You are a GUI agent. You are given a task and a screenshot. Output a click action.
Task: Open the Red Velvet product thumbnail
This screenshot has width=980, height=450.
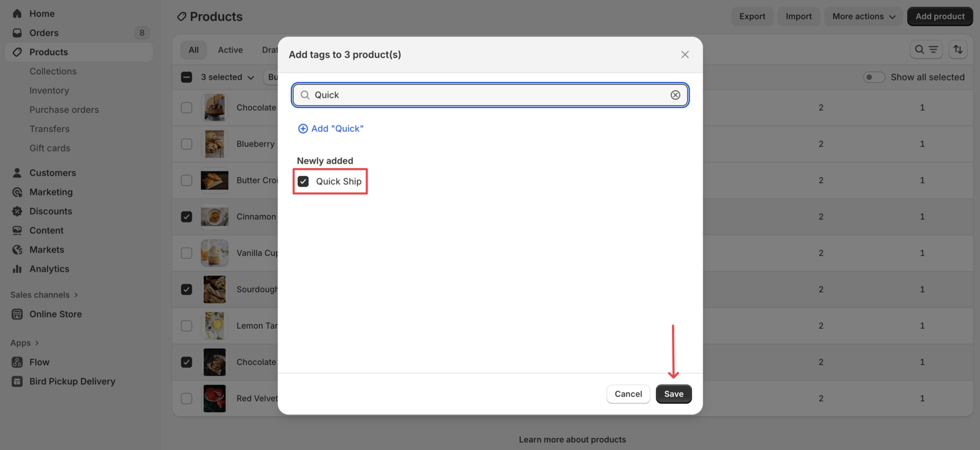pyautogui.click(x=214, y=399)
